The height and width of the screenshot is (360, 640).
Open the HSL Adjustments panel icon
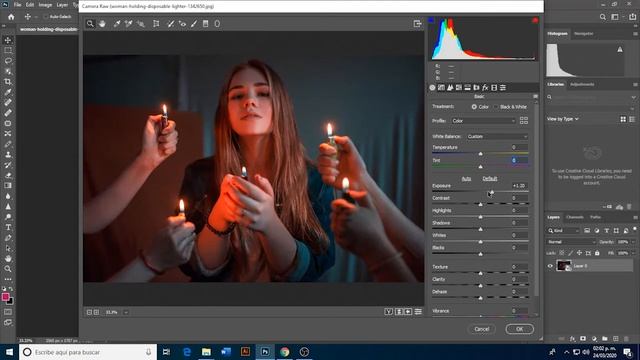459,88
